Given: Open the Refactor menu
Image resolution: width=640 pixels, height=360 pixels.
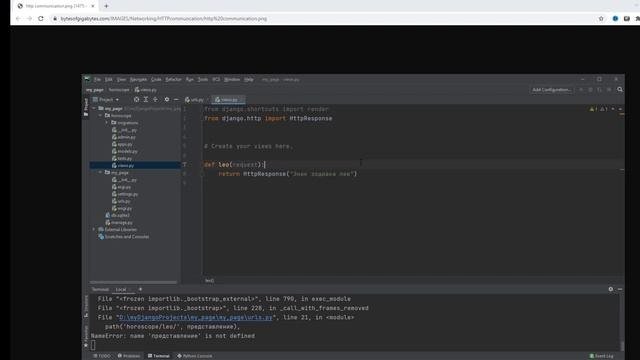Looking at the screenshot, I should 173,80.
